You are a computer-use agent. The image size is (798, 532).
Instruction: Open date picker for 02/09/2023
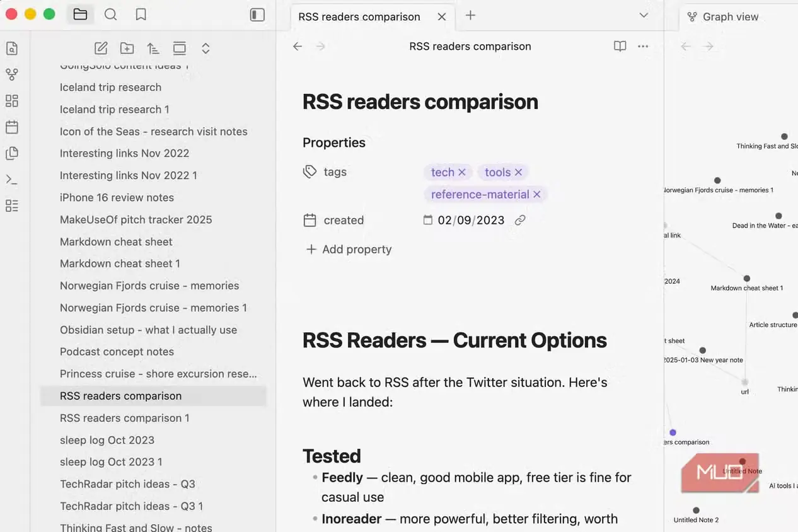[428, 220]
